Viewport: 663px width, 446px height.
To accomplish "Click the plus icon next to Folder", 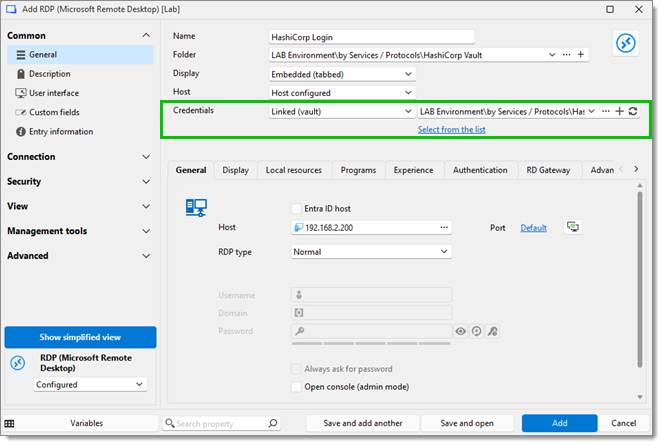I will click(581, 55).
